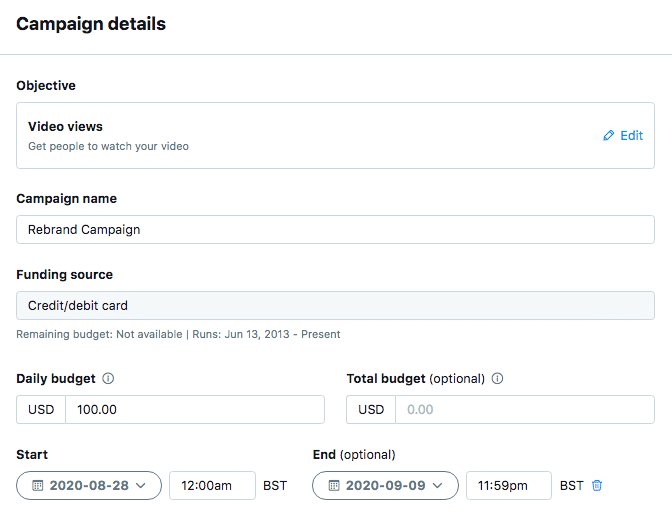Click the trash icon to remove end date
The height and width of the screenshot is (517, 672).
597,485
